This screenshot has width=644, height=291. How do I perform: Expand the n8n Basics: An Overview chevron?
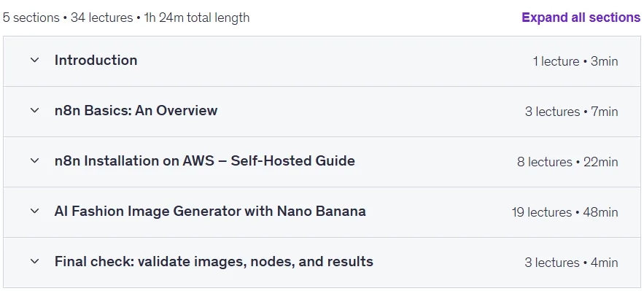[35, 110]
